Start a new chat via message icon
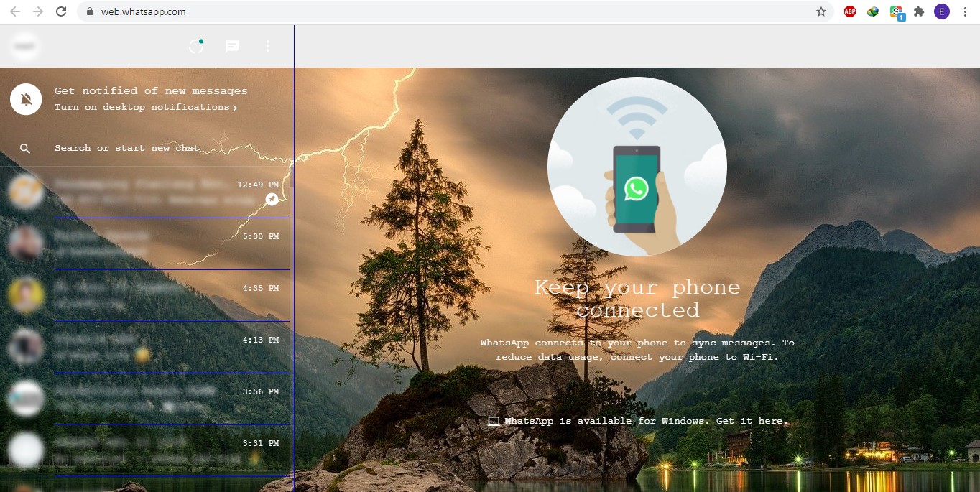 pos(232,47)
